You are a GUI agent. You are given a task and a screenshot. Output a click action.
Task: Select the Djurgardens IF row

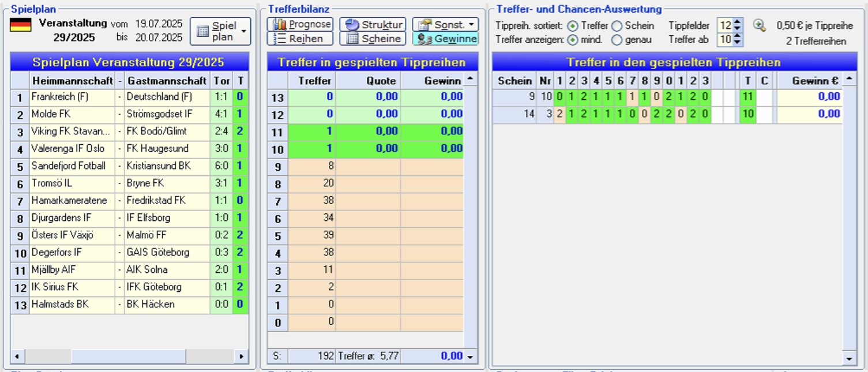point(130,218)
